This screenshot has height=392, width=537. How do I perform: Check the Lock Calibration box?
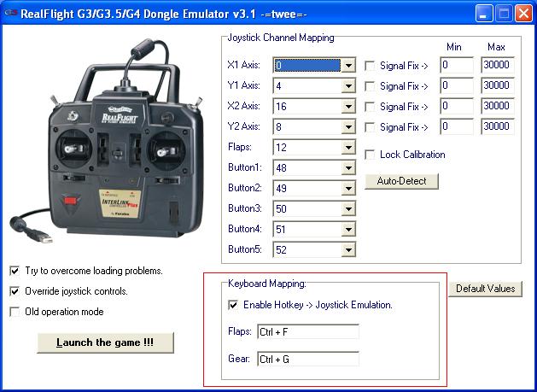click(370, 155)
